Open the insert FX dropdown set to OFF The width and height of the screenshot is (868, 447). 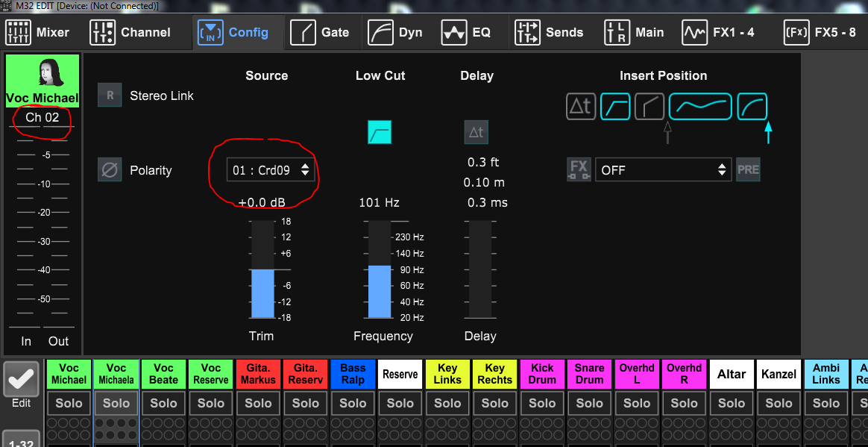[663, 169]
